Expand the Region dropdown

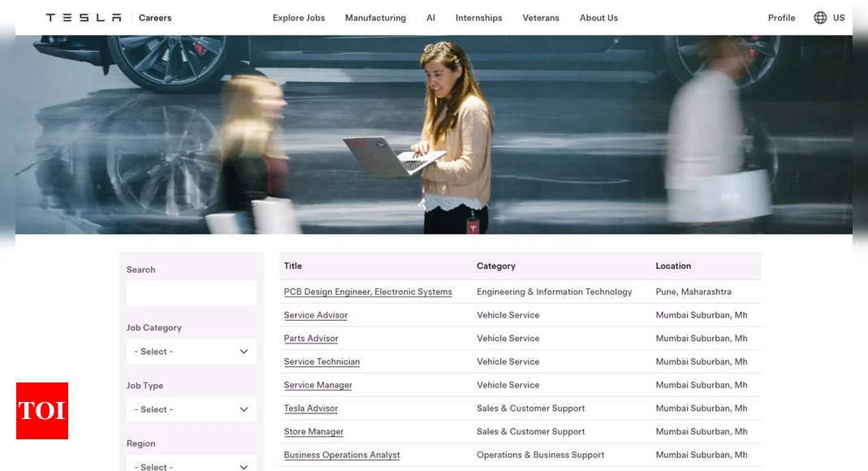click(x=192, y=464)
